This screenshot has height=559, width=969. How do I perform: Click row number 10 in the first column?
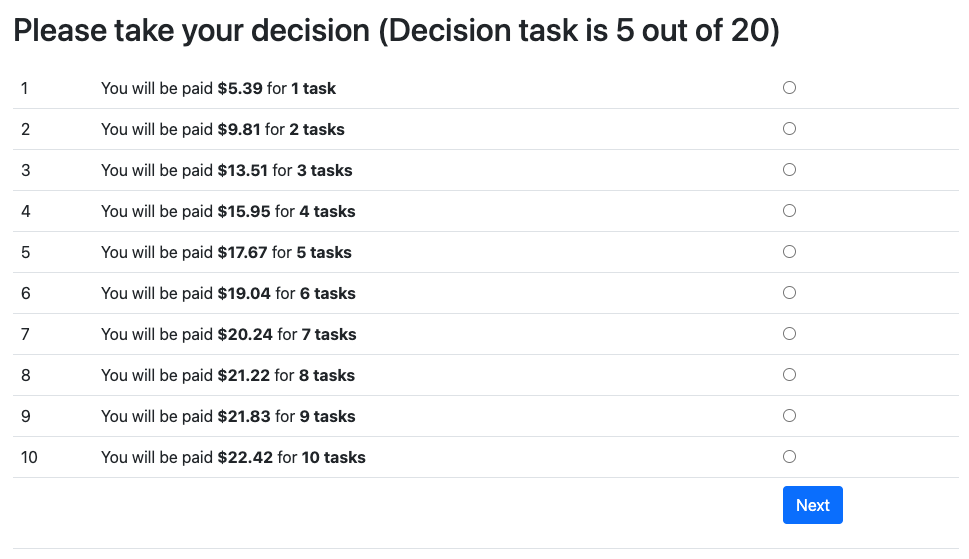pos(29,457)
